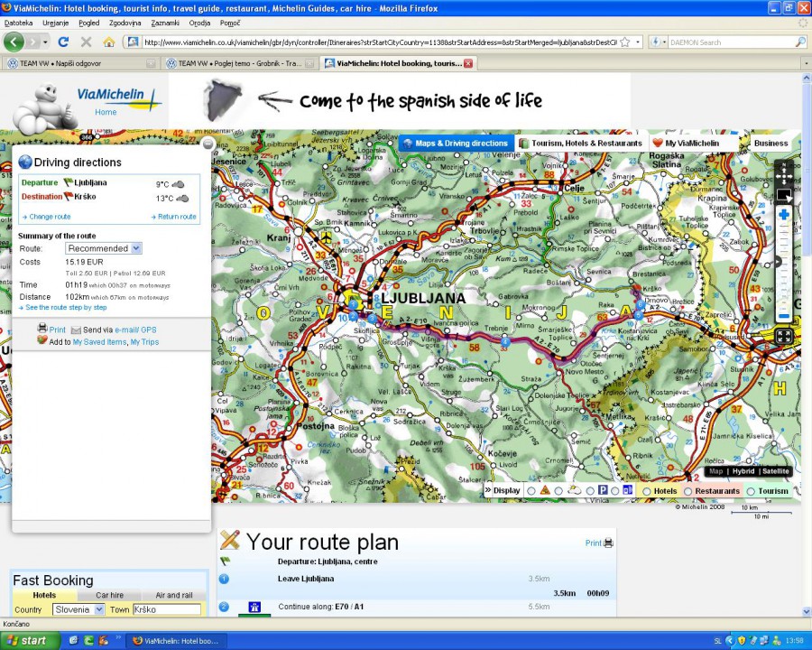Open the Zaznamki menu
The width and height of the screenshot is (812, 650).
pos(165,23)
